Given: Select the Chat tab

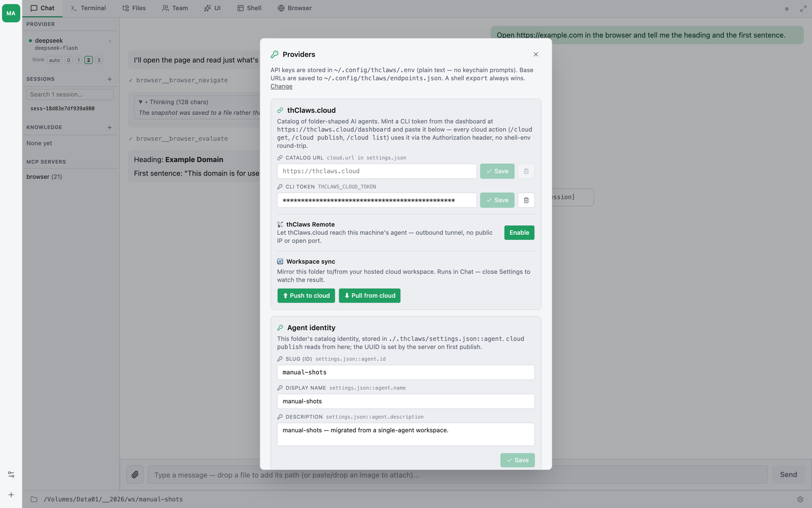Looking at the screenshot, I should pos(43,8).
